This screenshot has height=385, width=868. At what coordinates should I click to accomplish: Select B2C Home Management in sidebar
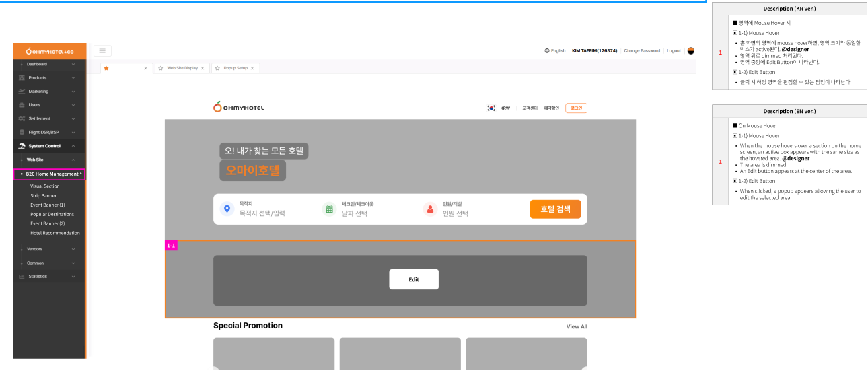[x=49, y=174]
